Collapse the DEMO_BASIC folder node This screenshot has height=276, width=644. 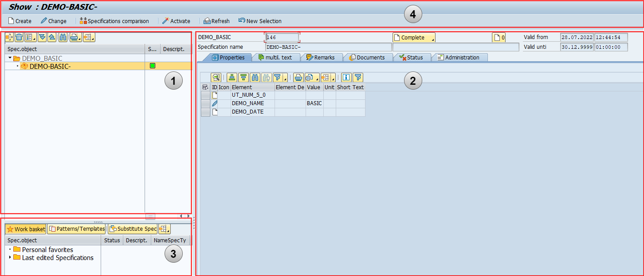[x=10, y=58]
